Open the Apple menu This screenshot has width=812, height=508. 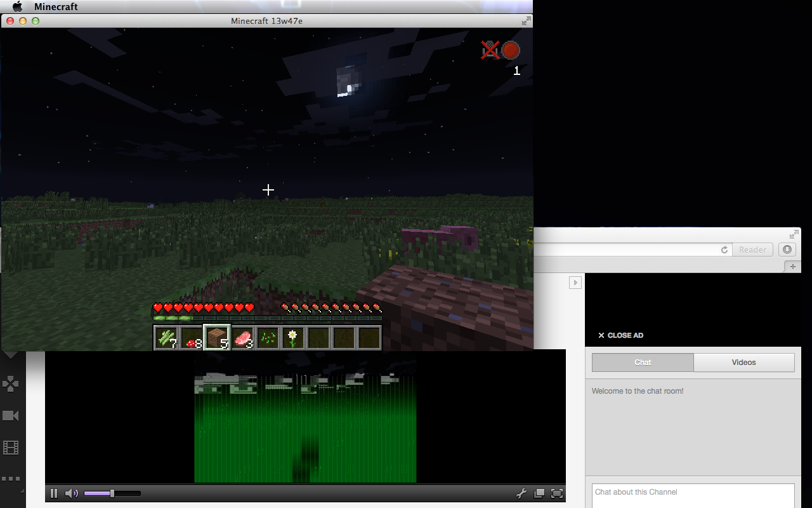click(17, 6)
